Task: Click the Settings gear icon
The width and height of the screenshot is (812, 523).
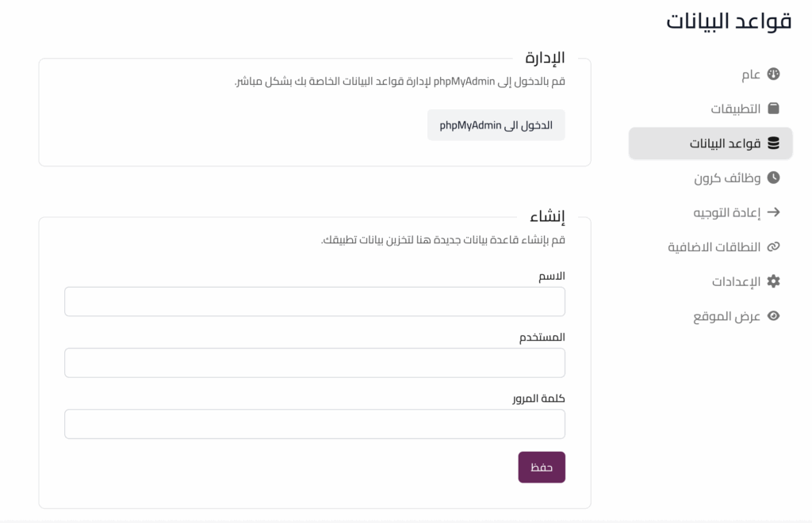Action: (774, 281)
